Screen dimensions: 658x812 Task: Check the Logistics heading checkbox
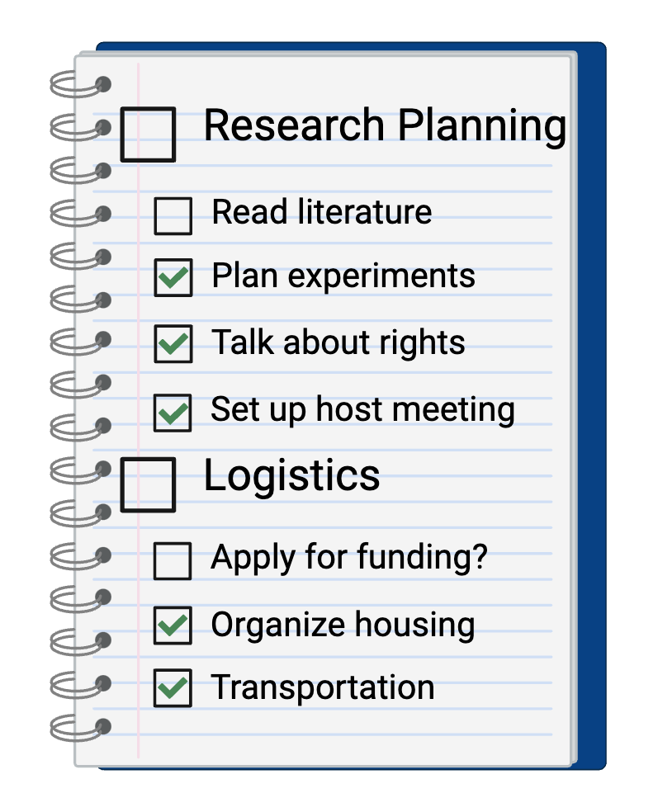coord(148,484)
